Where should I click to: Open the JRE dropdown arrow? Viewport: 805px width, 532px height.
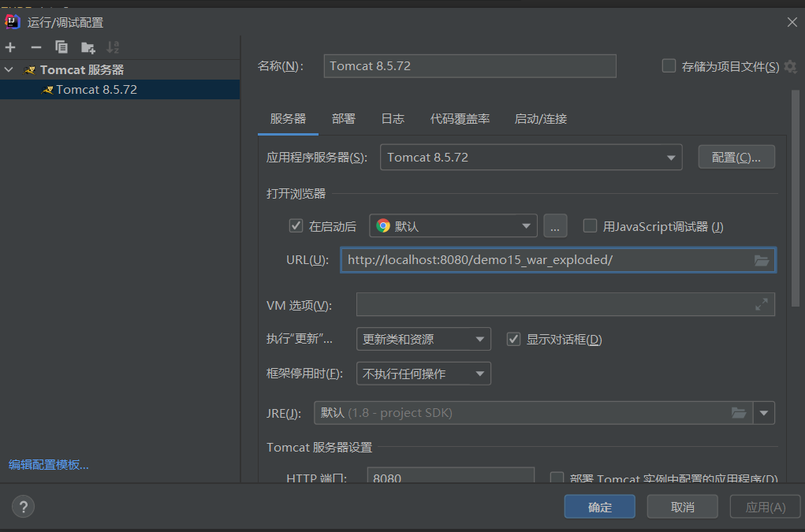pyautogui.click(x=764, y=413)
